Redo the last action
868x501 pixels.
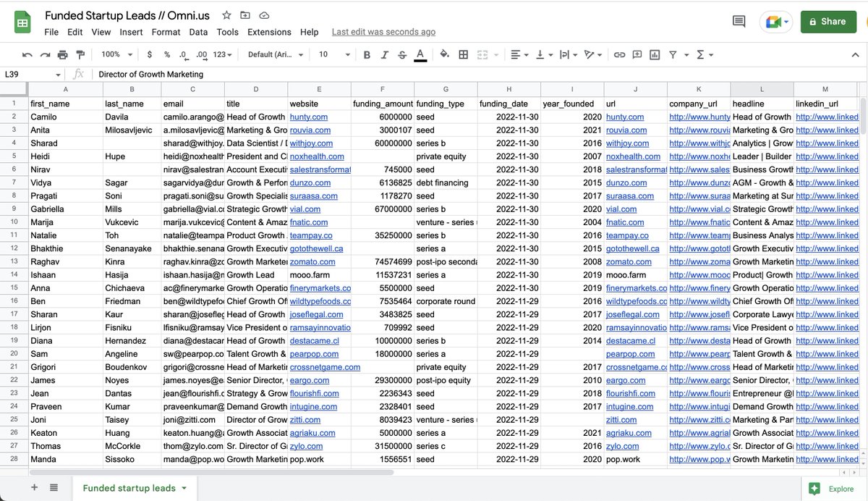click(45, 54)
